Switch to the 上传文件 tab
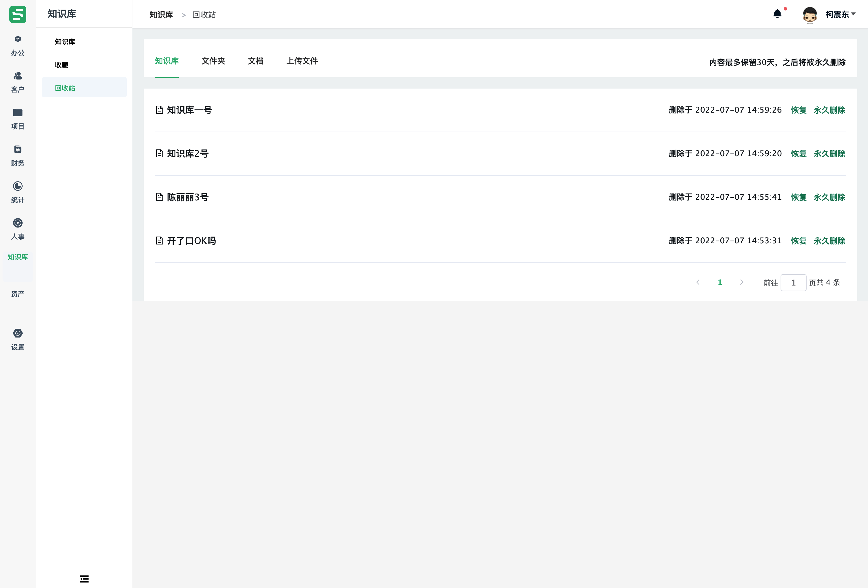This screenshot has height=588, width=868. [302, 61]
